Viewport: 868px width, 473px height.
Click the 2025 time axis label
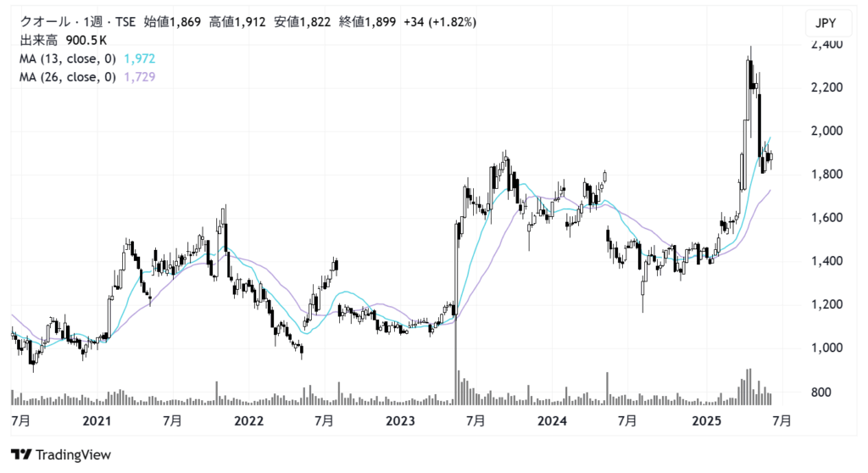click(707, 421)
